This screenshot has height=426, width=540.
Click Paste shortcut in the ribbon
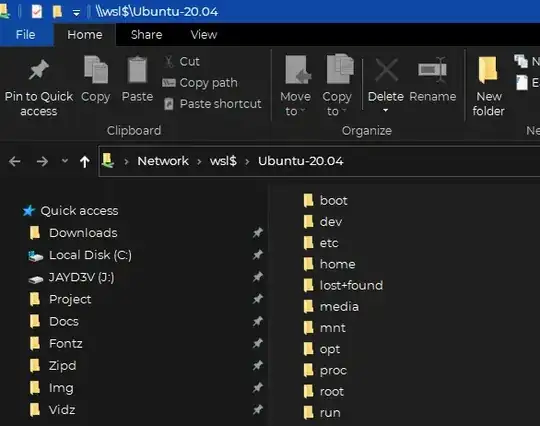pos(212,104)
